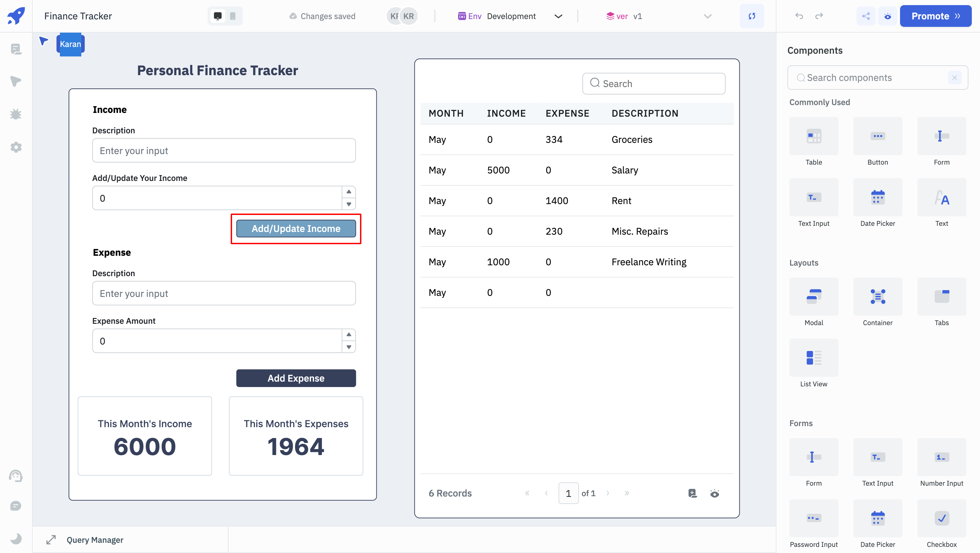The height and width of the screenshot is (553, 980).
Task: Click the Add Expense button
Action: click(295, 378)
